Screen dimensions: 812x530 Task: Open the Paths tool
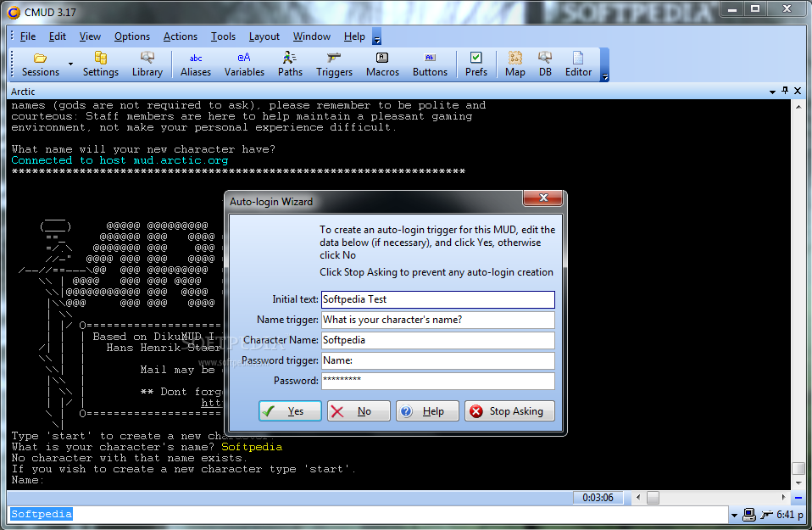(x=290, y=64)
